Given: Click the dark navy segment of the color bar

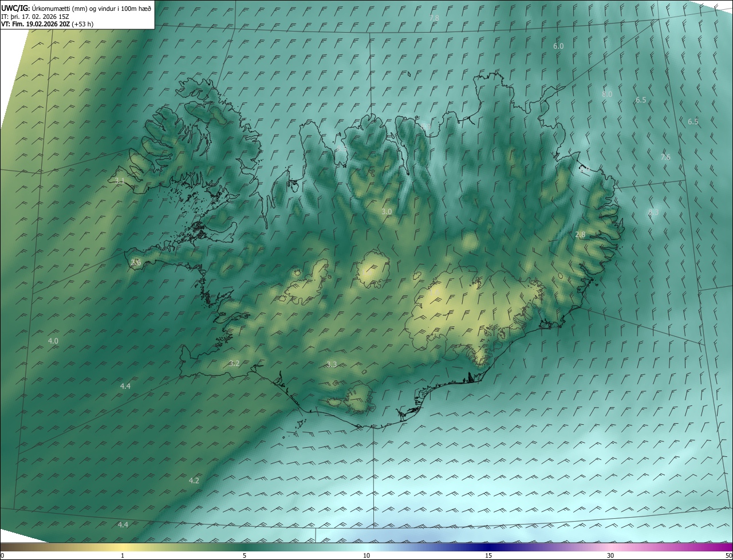Looking at the screenshot, I should (488, 547).
